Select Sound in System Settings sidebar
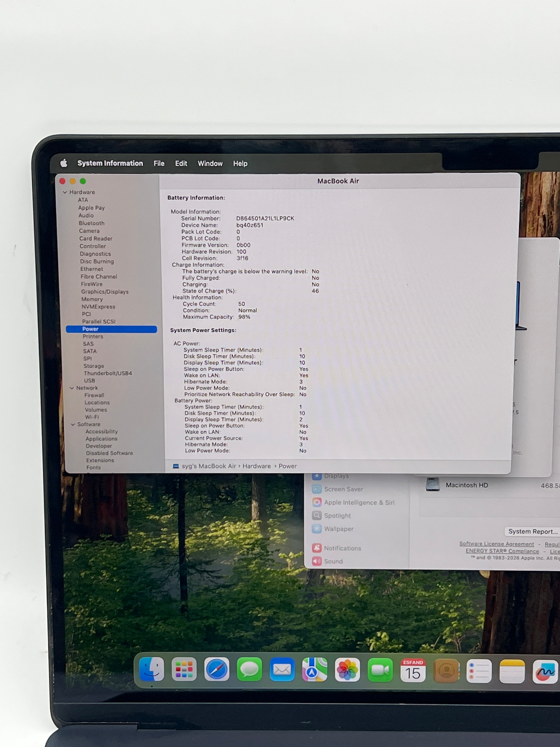The image size is (560, 747). pyautogui.click(x=333, y=561)
